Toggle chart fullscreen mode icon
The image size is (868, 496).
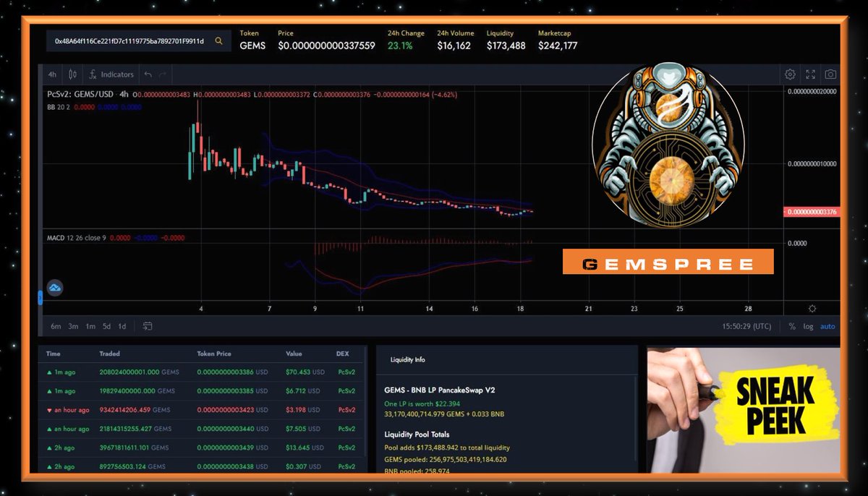click(x=810, y=74)
